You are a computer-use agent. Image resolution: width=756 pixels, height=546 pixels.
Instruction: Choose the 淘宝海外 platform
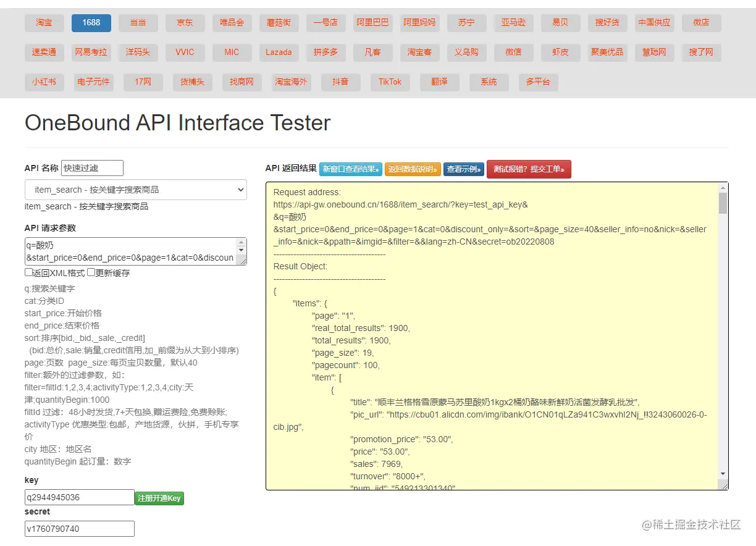[x=292, y=82]
